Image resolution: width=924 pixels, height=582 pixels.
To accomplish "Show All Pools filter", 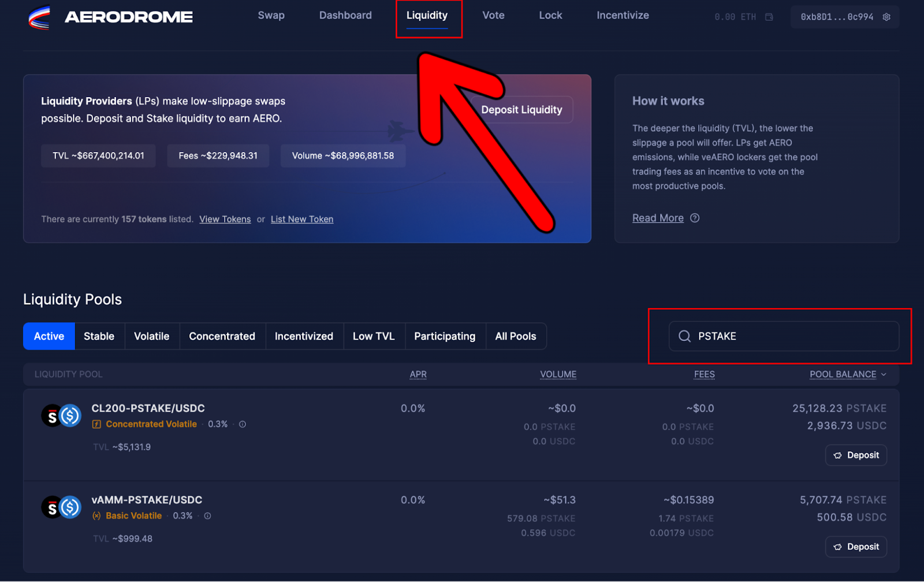I will (x=516, y=336).
